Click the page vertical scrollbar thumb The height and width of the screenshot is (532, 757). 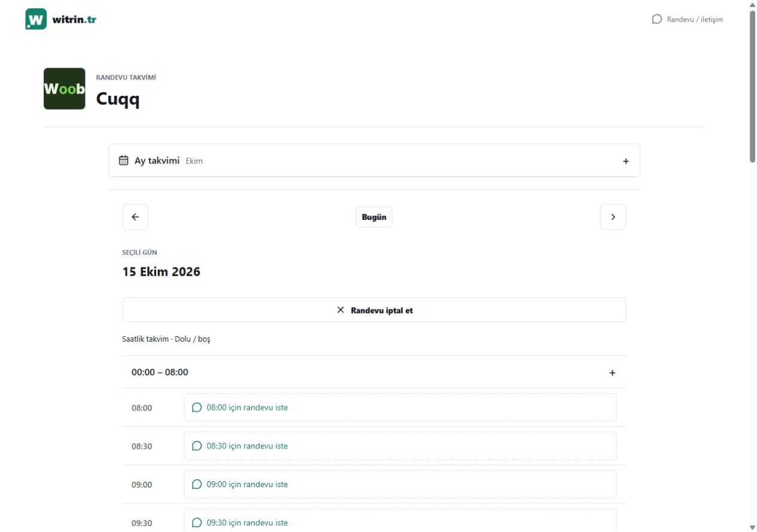(753, 86)
